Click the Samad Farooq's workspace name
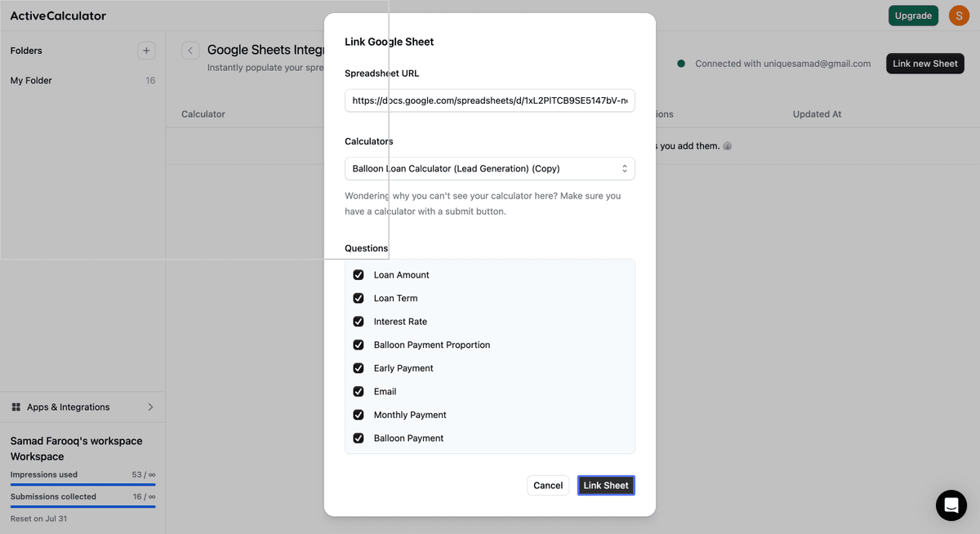The height and width of the screenshot is (534, 980). pos(76,448)
